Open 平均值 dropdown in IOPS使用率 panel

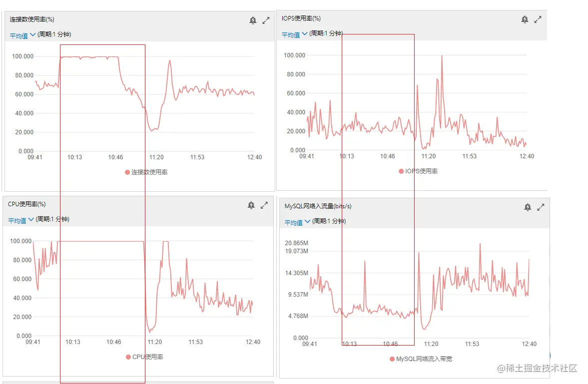pyautogui.click(x=295, y=34)
